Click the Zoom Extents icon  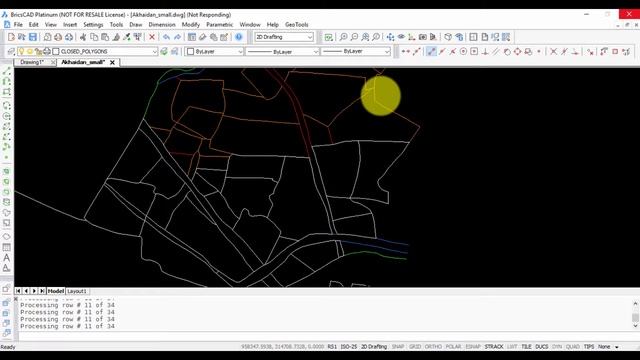pyautogui.click(x=365, y=37)
